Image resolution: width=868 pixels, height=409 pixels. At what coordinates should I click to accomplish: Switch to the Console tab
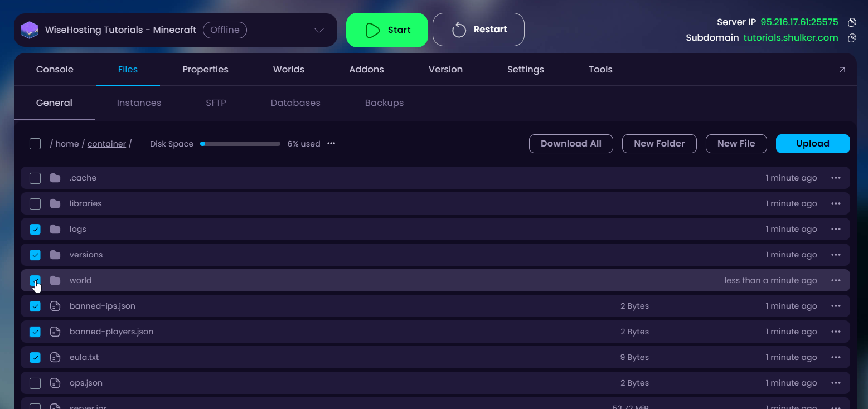click(55, 70)
